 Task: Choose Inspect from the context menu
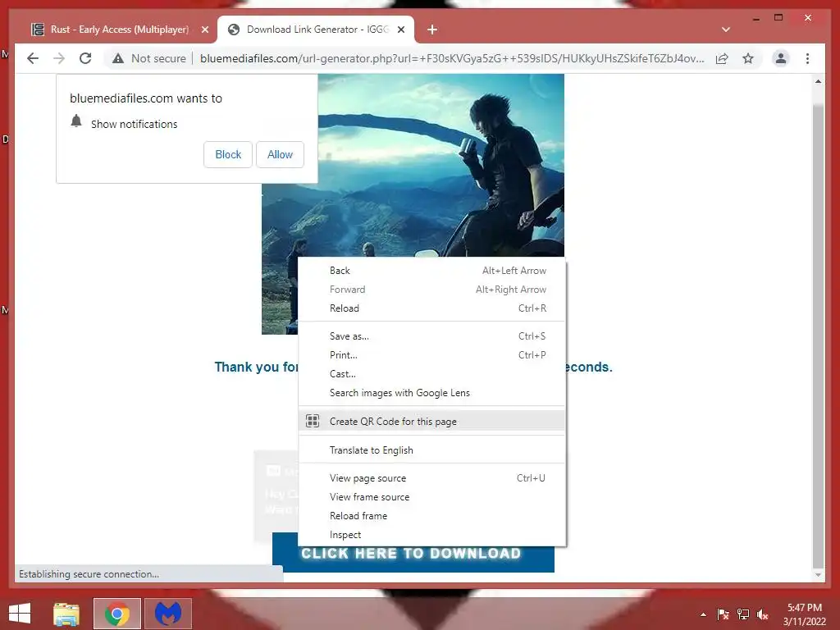(x=431, y=535)
